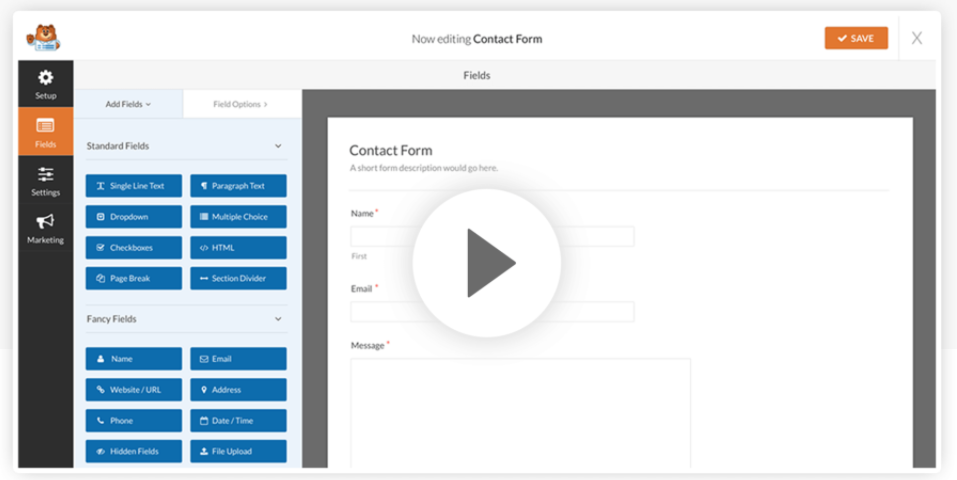Add a Date / Time field

238,420
